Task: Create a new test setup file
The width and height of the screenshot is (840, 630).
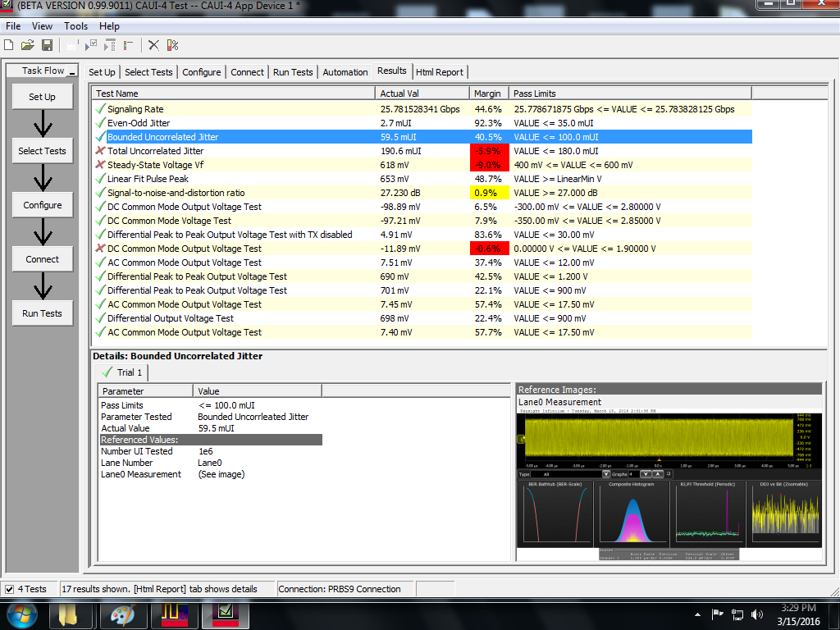Action: [x=9, y=45]
